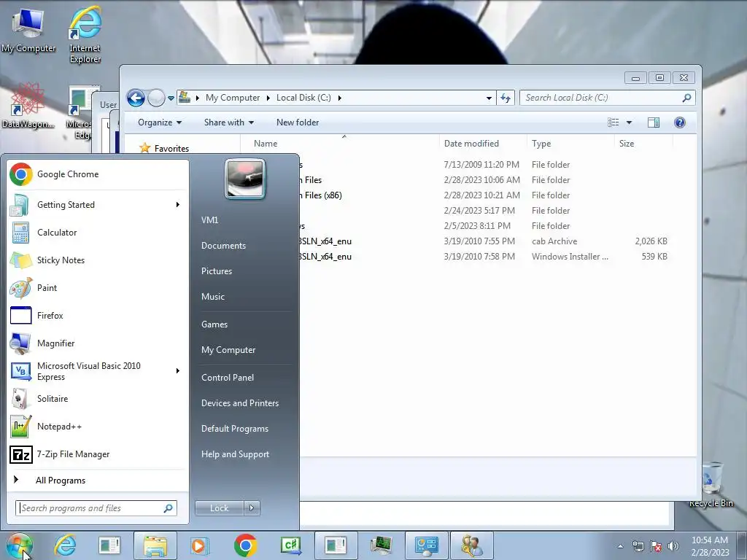Screen dimensions: 747x560
Task: Click the volume speaker tray icon
Action: (x=673, y=546)
